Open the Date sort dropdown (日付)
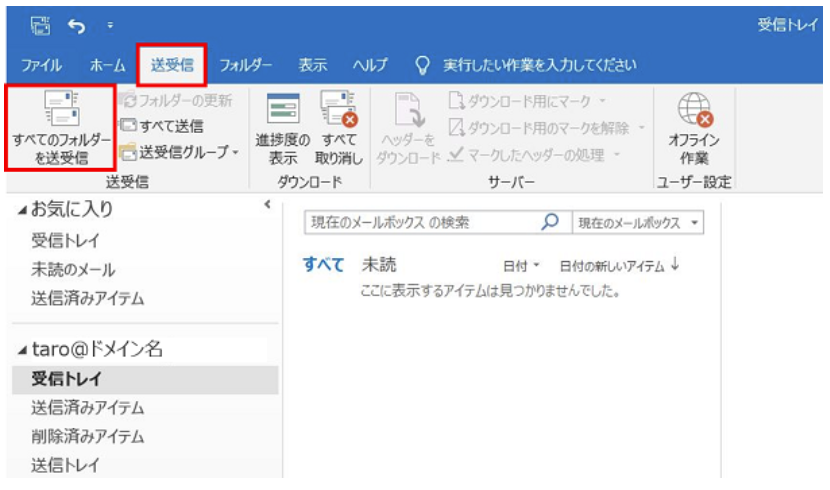This screenshot has width=830, height=490. (x=521, y=266)
